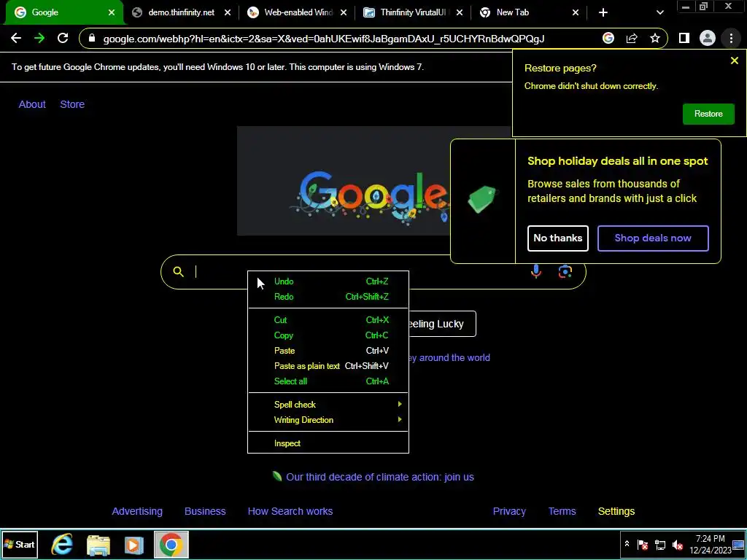Expand the Spell check submenu
The image size is (747, 560).
tap(328, 404)
